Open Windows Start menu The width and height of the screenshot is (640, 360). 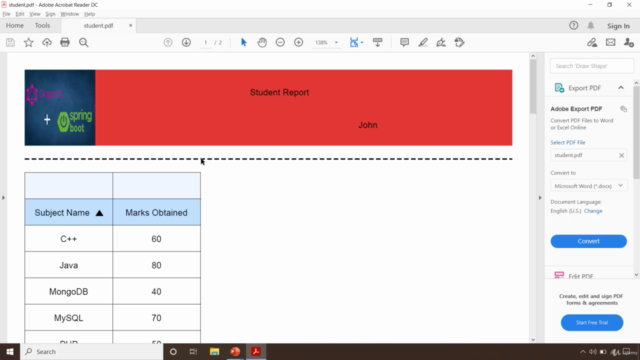[x=10, y=351]
